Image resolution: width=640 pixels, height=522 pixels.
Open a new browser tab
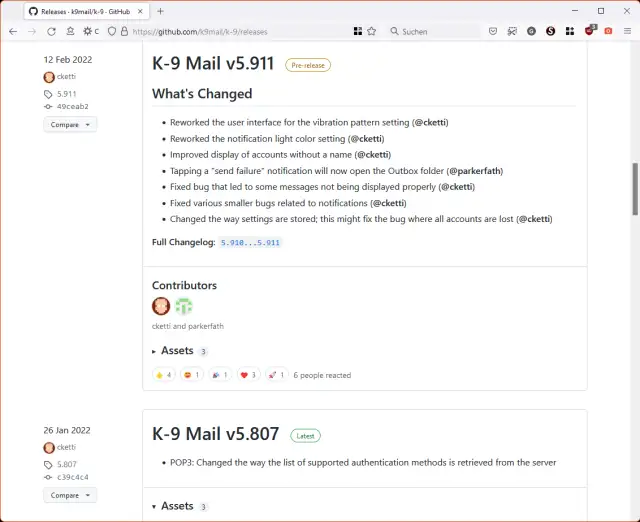(160, 11)
